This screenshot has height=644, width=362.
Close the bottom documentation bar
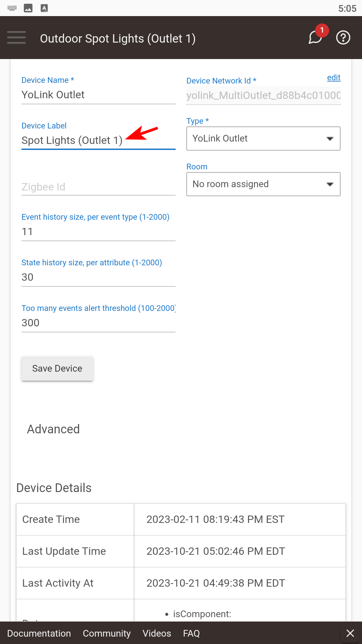click(x=350, y=633)
